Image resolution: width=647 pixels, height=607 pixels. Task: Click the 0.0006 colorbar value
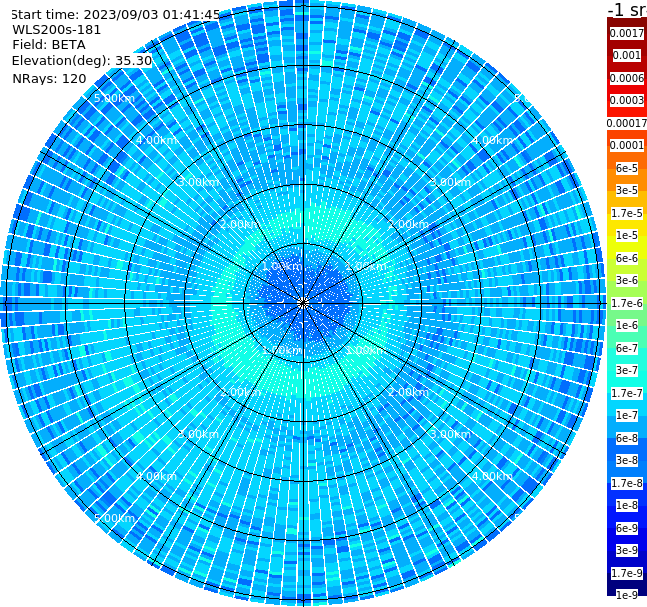coord(627,78)
